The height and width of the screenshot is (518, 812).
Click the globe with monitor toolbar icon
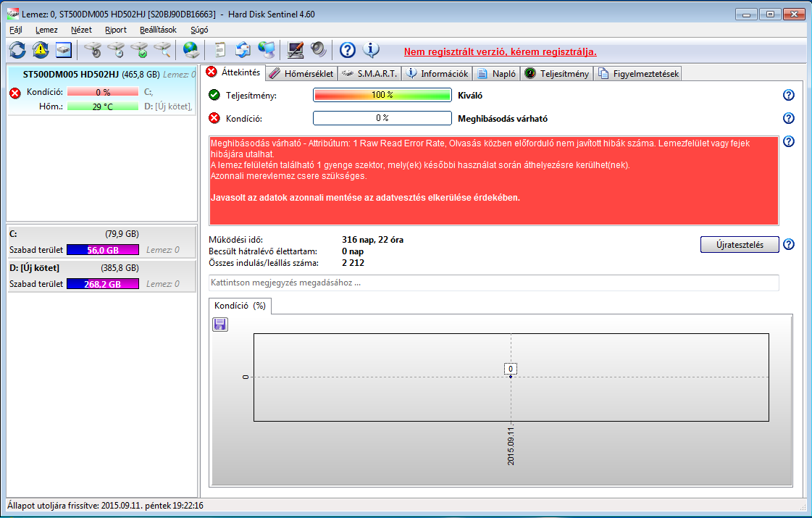coord(267,50)
